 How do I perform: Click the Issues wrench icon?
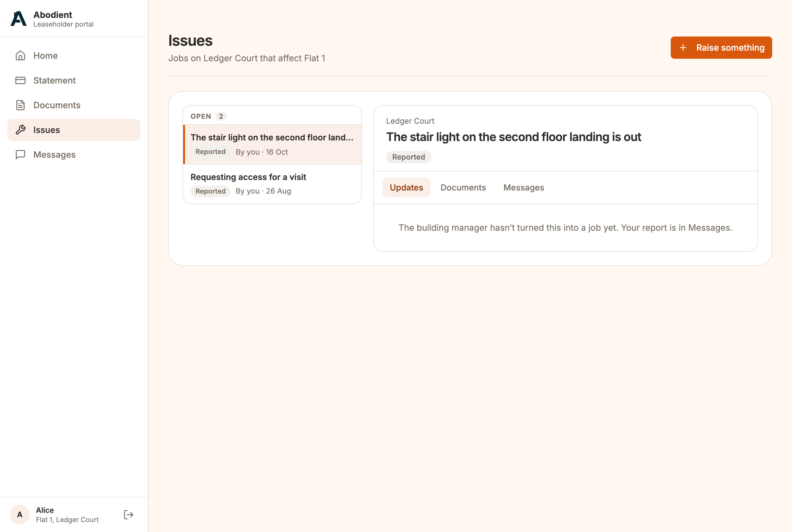[20, 130]
